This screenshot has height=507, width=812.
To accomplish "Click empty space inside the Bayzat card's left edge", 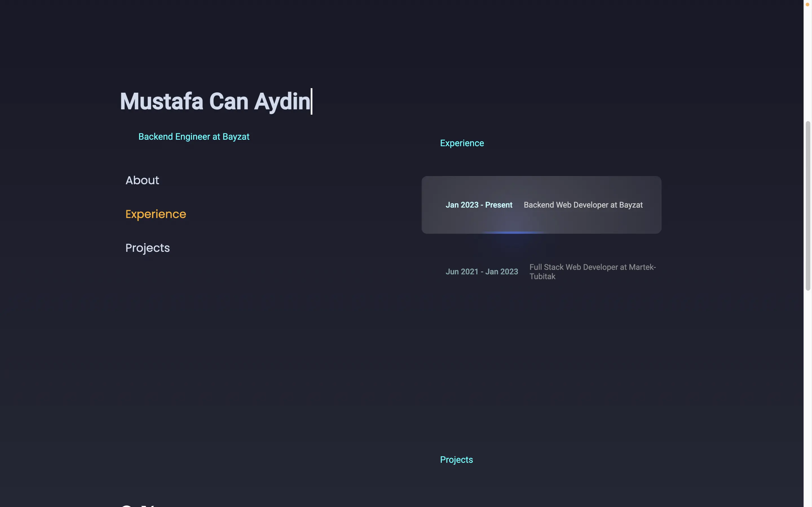I will tap(431, 205).
